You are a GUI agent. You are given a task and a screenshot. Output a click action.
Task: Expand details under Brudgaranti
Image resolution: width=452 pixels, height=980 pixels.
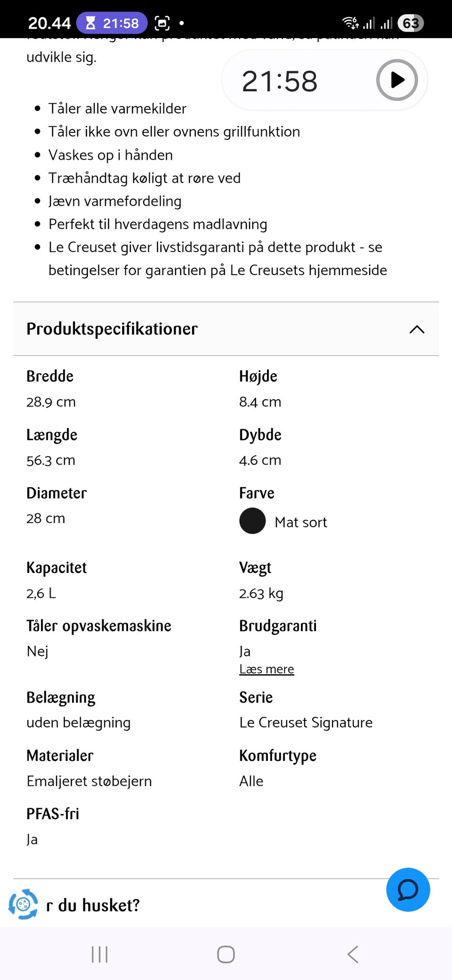click(266, 669)
